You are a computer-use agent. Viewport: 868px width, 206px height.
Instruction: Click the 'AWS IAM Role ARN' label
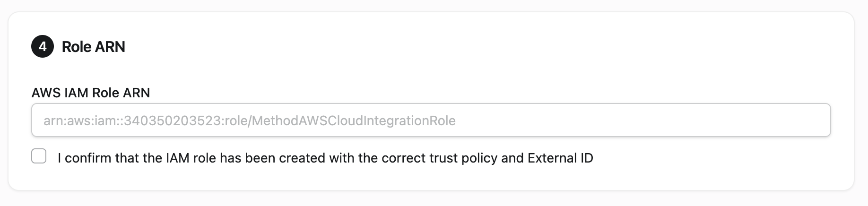coord(91,93)
